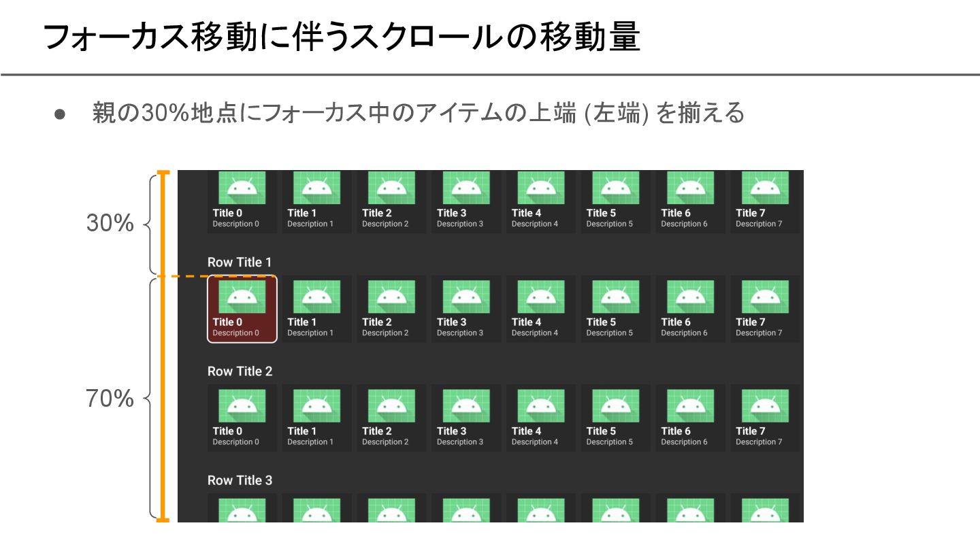Click Title 3 card in row above Row Title 1
This screenshot has height=551, width=980.
[x=466, y=202]
